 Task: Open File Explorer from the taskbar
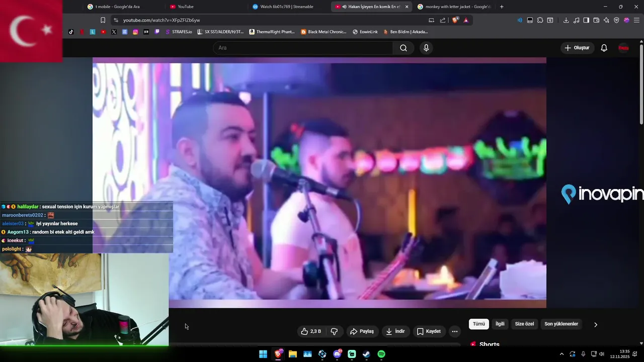pyautogui.click(x=292, y=354)
